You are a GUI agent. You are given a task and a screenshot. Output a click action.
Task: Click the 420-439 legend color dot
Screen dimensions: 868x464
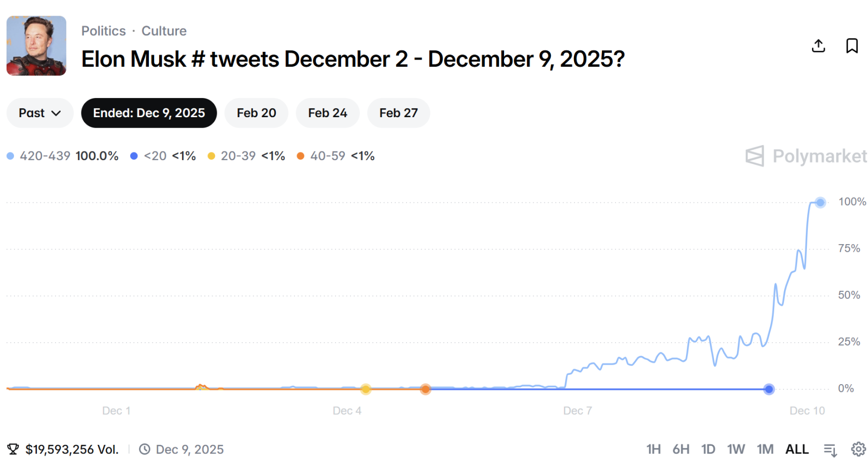click(10, 156)
